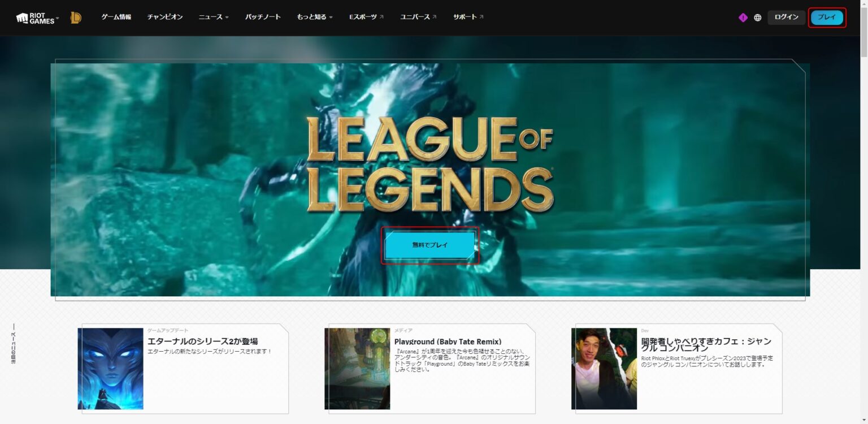
Task: Click the プレイ button
Action: (827, 17)
